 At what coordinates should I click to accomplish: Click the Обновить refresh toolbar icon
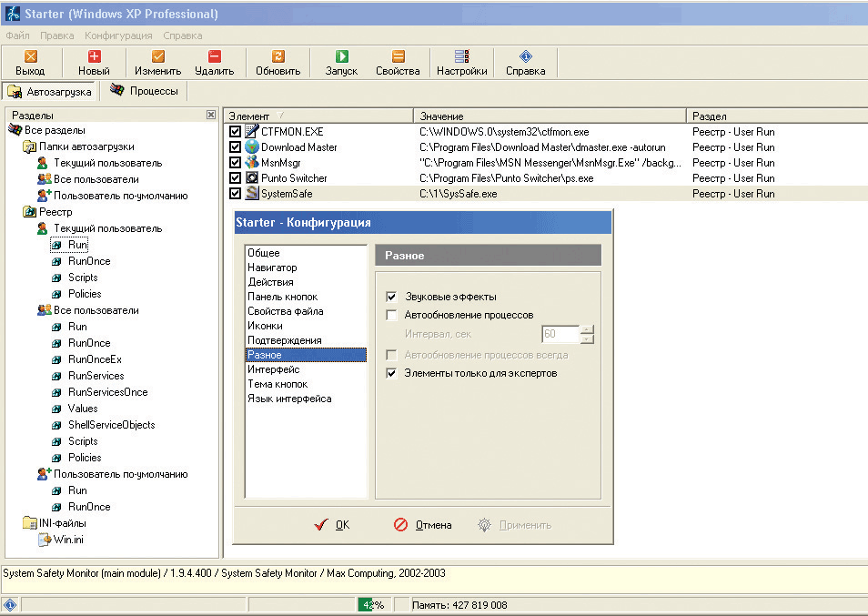pos(278,56)
